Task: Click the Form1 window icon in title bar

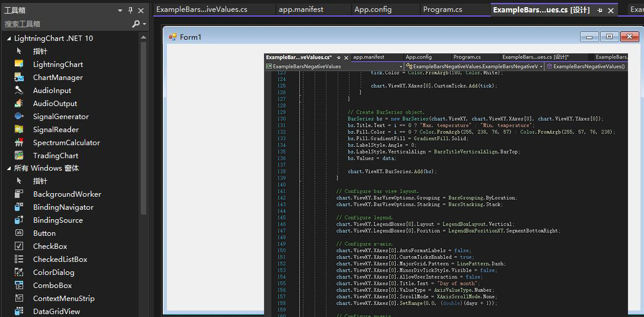Action: (x=172, y=37)
